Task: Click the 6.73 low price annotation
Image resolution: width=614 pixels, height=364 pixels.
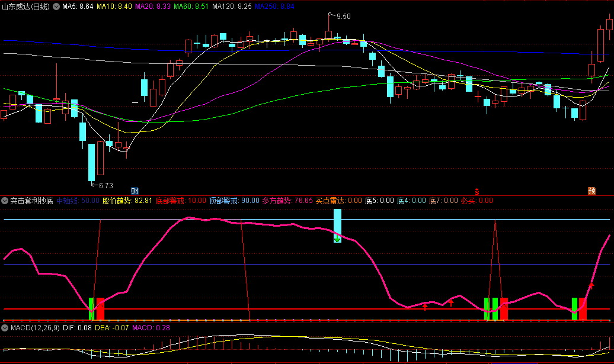Action: tap(105, 186)
